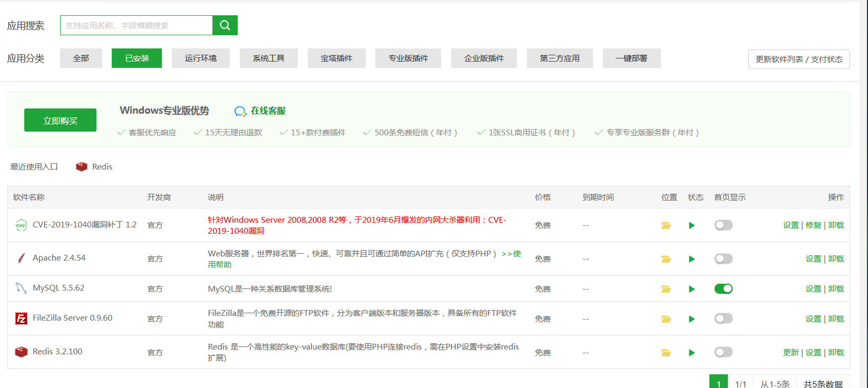868x388 pixels.
Task: Click 卸载 for Apache 2.4.54
Action: pos(836,259)
